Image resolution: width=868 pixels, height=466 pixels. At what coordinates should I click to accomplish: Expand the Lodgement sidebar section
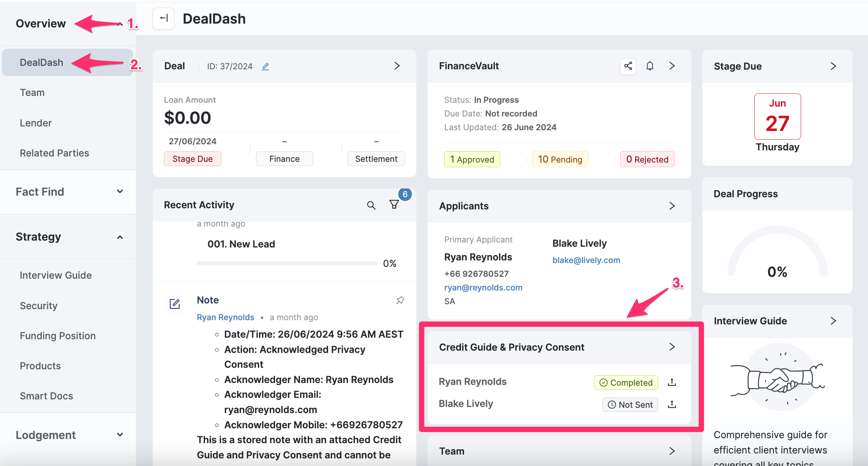coord(120,435)
